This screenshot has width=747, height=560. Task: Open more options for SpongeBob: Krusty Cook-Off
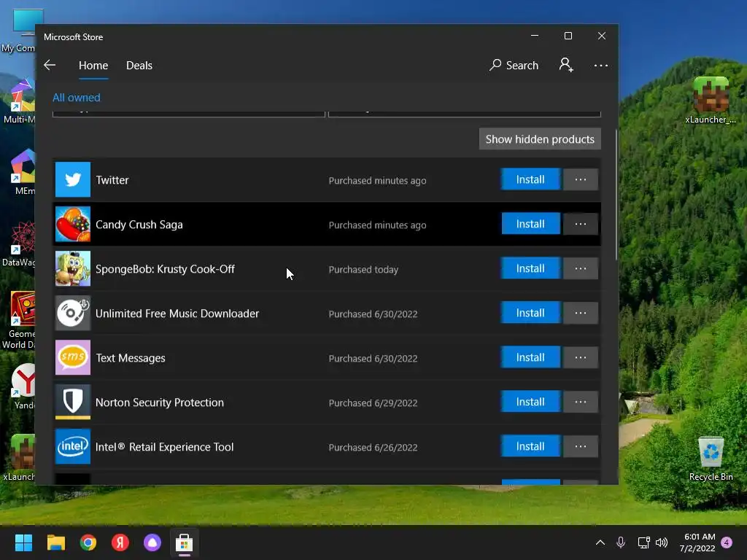click(580, 268)
